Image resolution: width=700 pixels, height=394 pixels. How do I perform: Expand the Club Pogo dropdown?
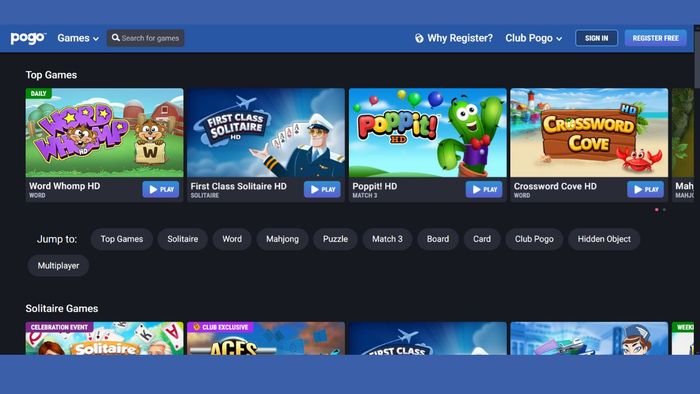533,38
